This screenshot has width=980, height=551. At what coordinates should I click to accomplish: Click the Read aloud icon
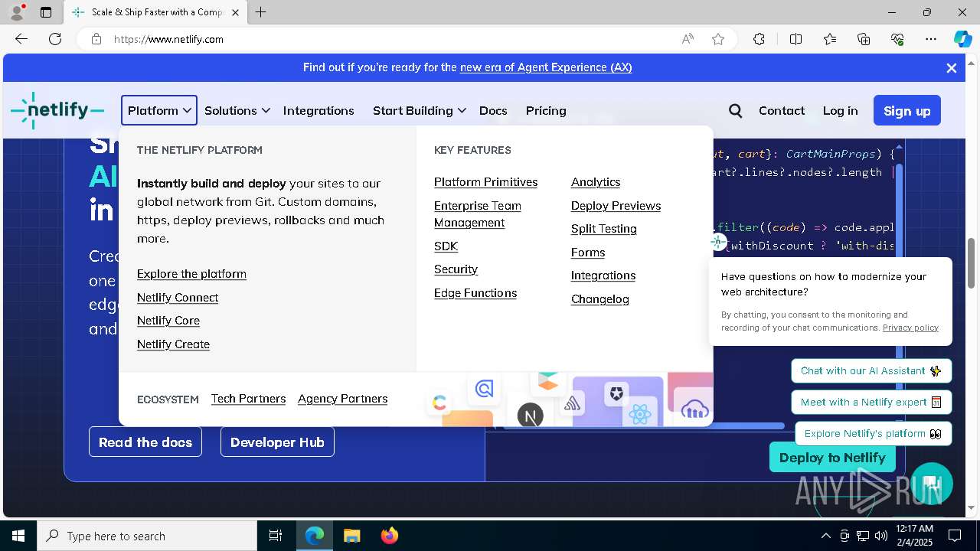[688, 39]
